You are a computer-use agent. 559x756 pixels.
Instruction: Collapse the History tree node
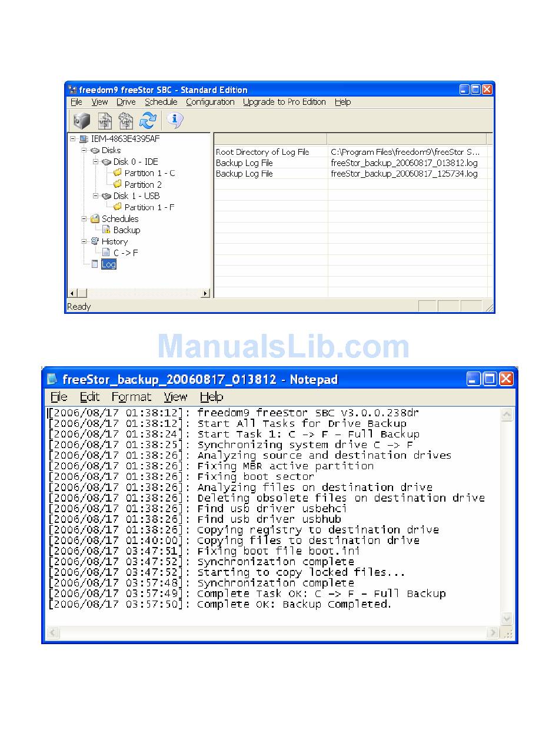(x=84, y=241)
